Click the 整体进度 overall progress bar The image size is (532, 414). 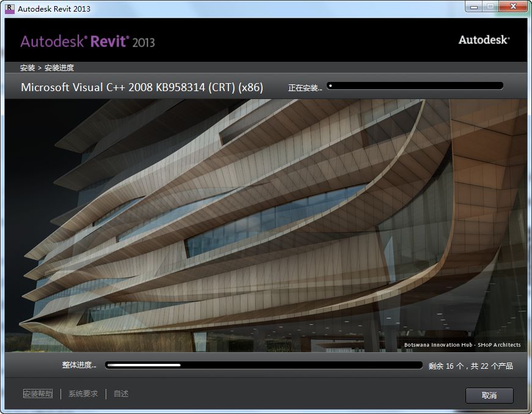(x=263, y=366)
